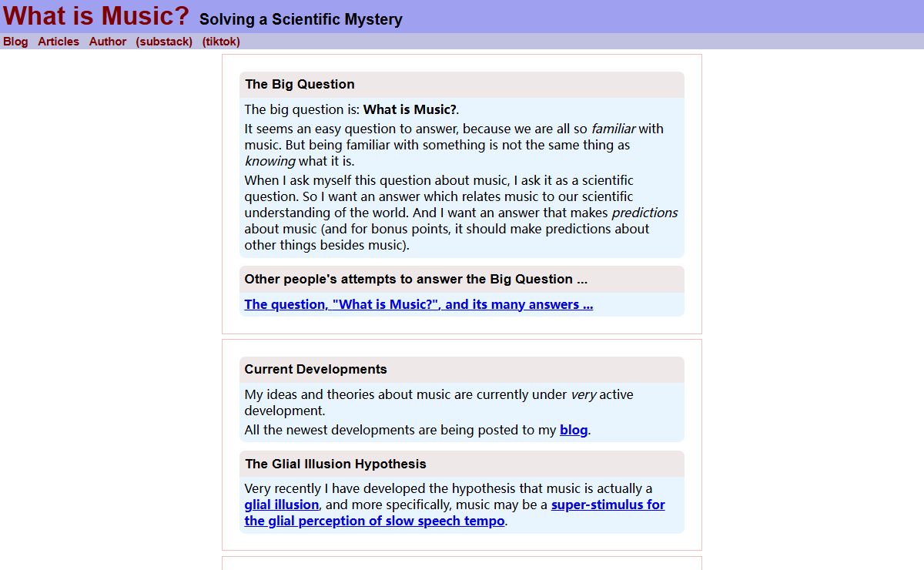Click the "Current Developments" heading
This screenshot has height=570, width=924.
click(316, 369)
